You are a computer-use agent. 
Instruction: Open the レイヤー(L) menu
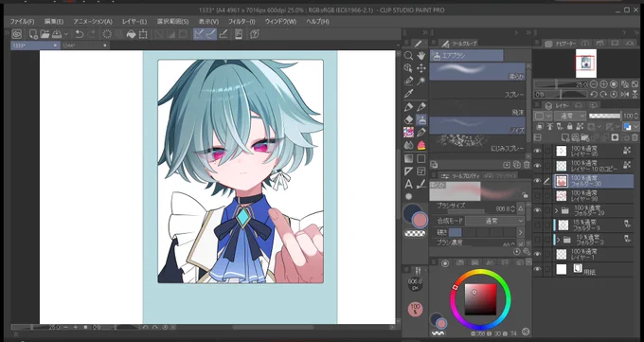134,22
